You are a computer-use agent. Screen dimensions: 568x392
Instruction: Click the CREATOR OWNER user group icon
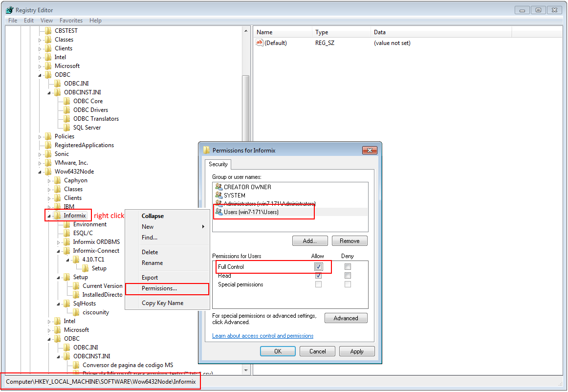pos(218,187)
